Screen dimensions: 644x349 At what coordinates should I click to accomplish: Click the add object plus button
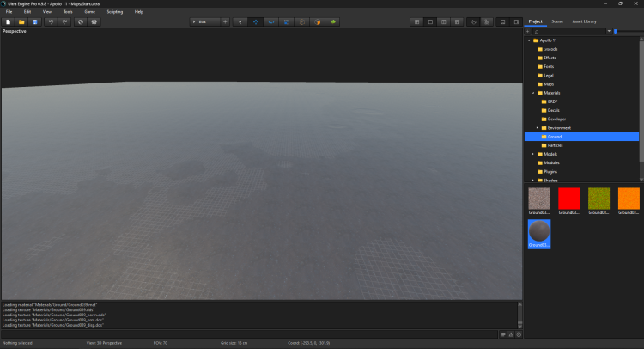pos(225,21)
